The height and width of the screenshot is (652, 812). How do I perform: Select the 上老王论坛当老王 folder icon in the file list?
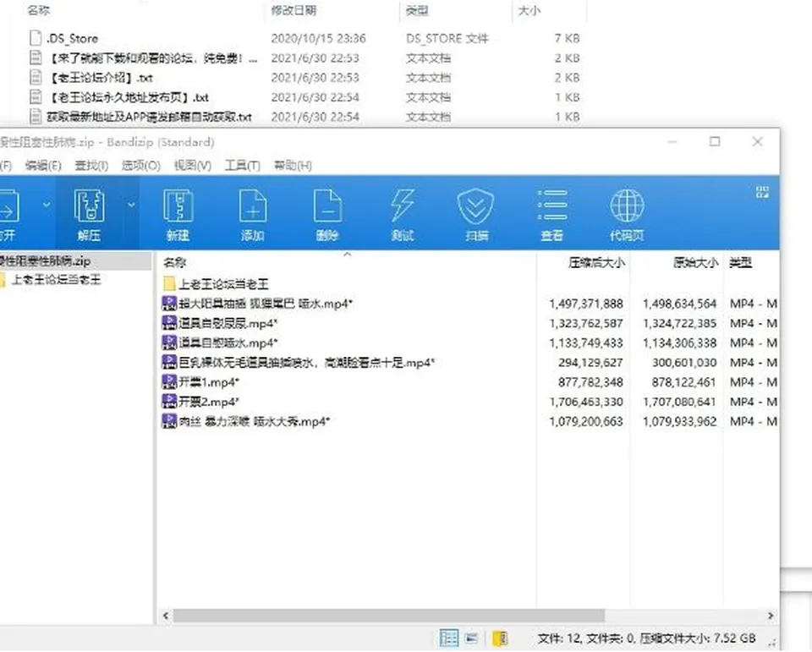169,284
